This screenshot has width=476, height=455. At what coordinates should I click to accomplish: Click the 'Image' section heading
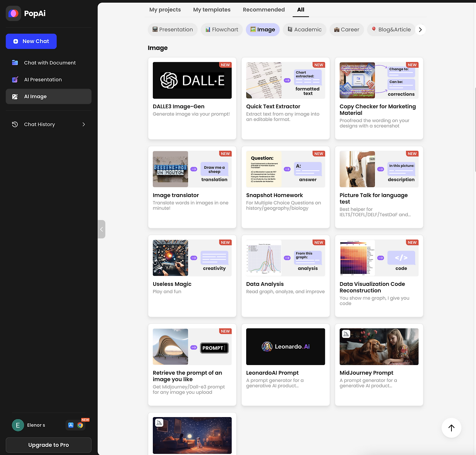[158, 48]
